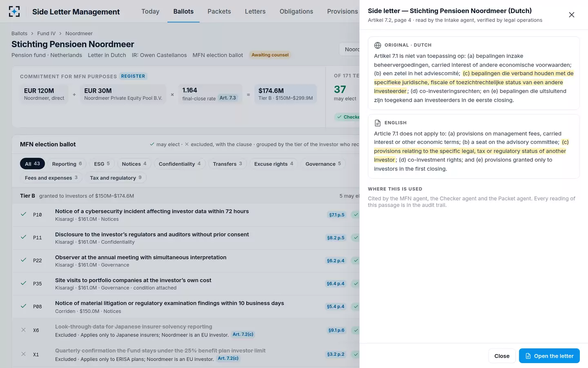Click the globe icon beside Original · Dutch
The width and height of the screenshot is (588, 368).
tap(378, 45)
